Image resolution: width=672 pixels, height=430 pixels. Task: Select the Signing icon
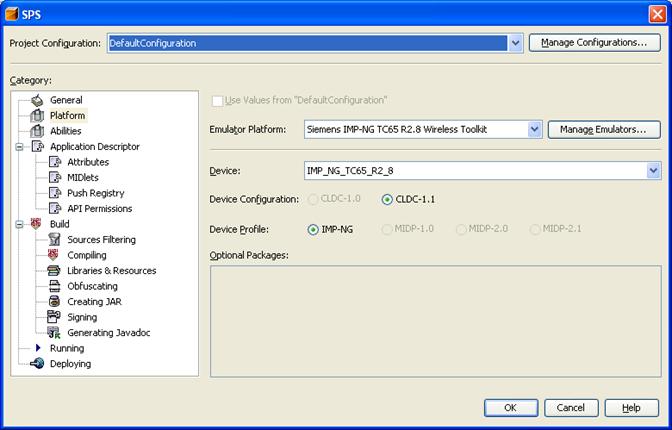click(x=55, y=317)
